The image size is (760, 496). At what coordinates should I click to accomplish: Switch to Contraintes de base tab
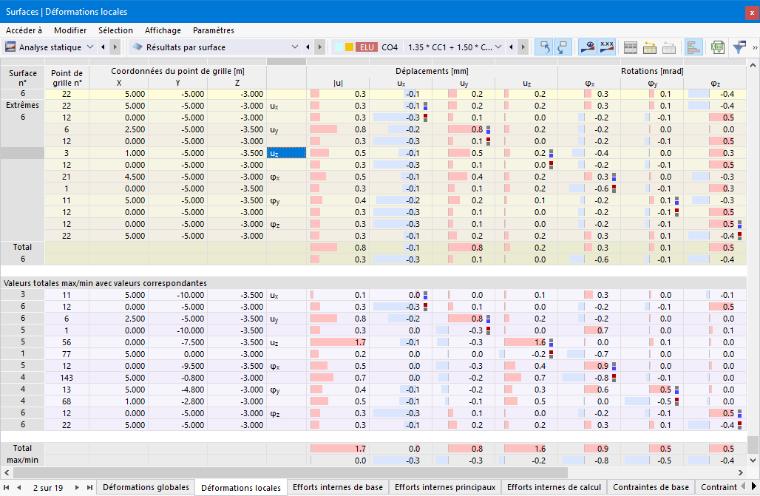point(650,487)
